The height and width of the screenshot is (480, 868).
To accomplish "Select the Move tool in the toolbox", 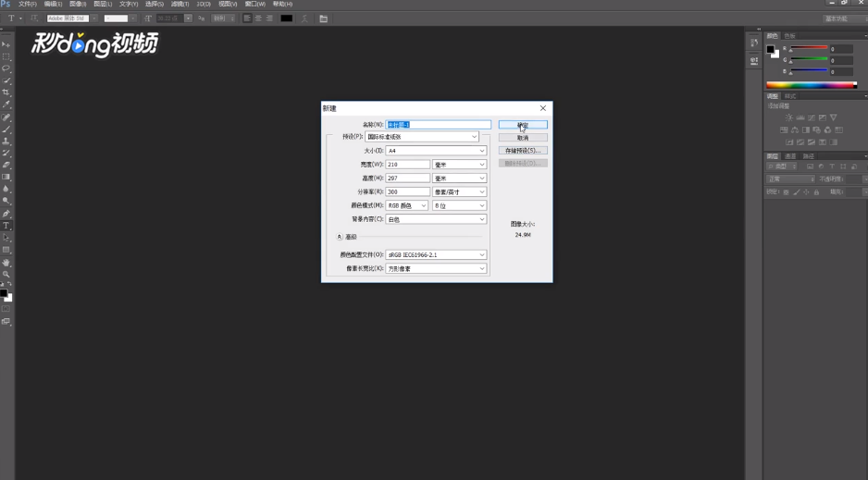I will [x=6, y=44].
